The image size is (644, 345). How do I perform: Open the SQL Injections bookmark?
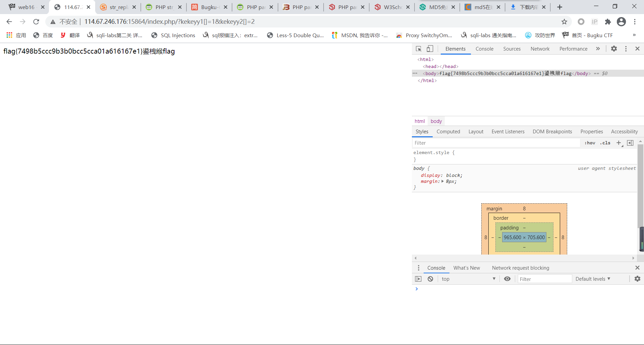[173, 36]
